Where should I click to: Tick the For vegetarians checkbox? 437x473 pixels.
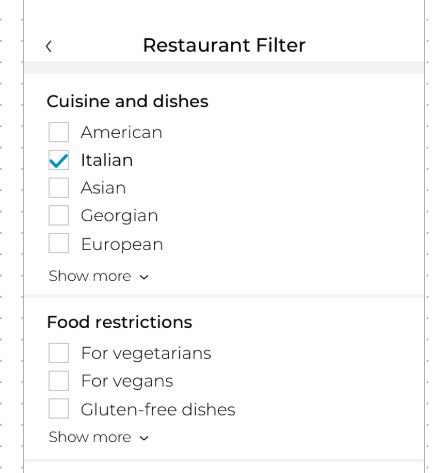59,353
